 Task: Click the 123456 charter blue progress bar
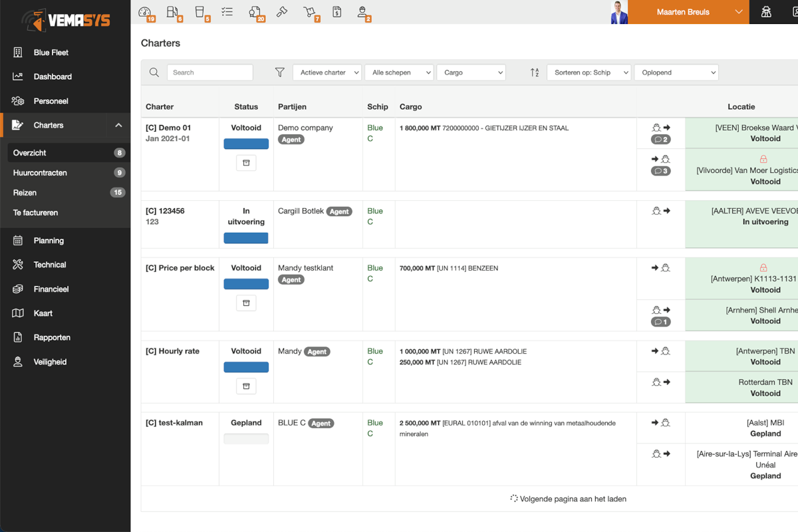click(x=246, y=238)
